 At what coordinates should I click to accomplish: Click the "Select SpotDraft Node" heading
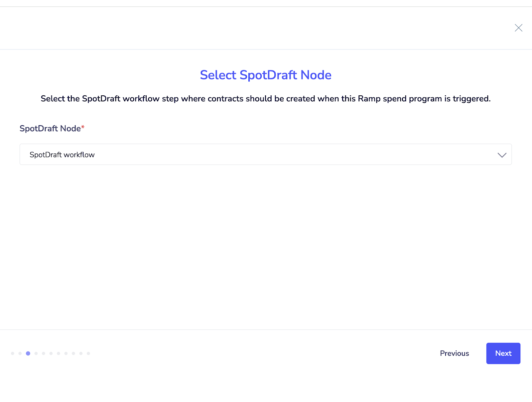click(x=266, y=75)
